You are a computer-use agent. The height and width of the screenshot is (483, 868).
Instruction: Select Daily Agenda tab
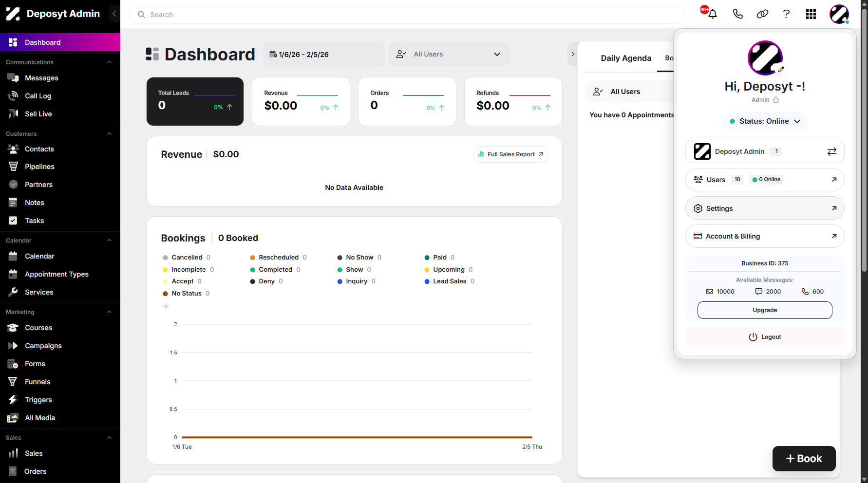tap(626, 58)
